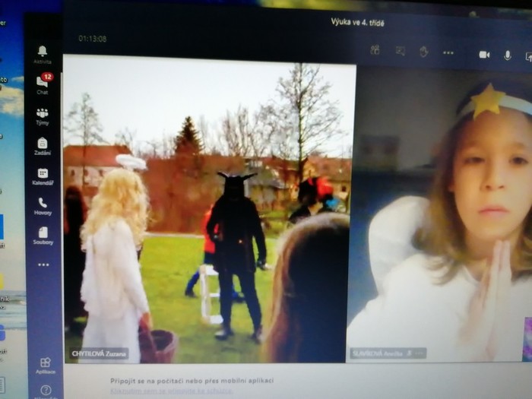Open Zadání assignments in sidebar
Image resolution: width=532 pixels, height=399 pixels.
tap(43, 144)
